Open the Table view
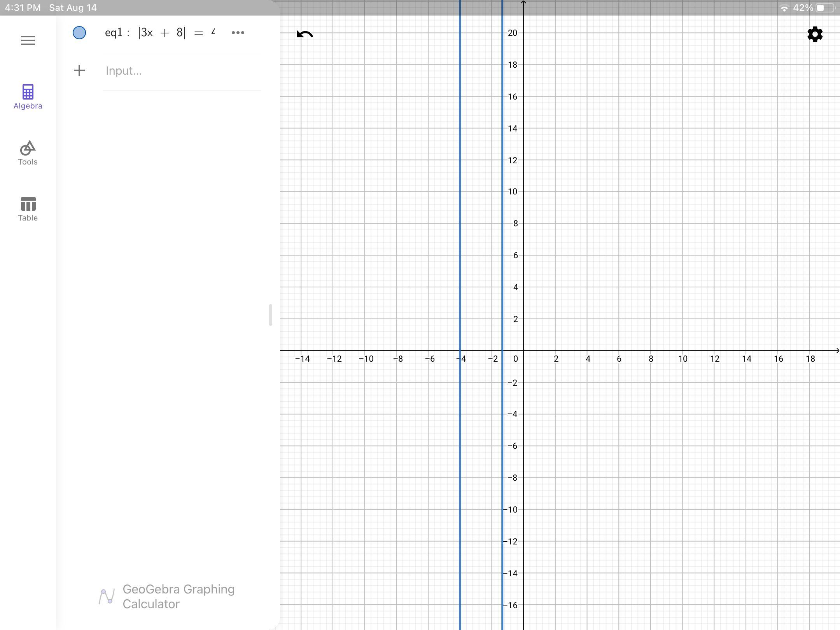This screenshot has width=840, height=630. pyautogui.click(x=28, y=209)
